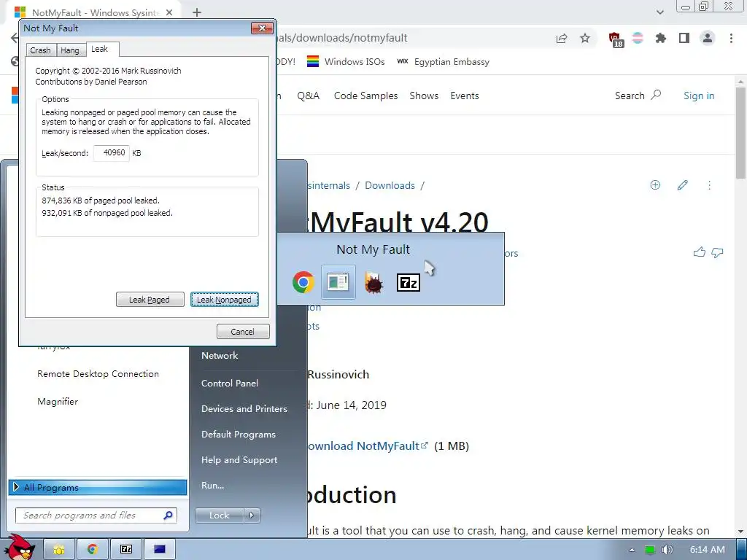Switch to the Hang tab
This screenshot has width=747, height=560.
coord(70,50)
